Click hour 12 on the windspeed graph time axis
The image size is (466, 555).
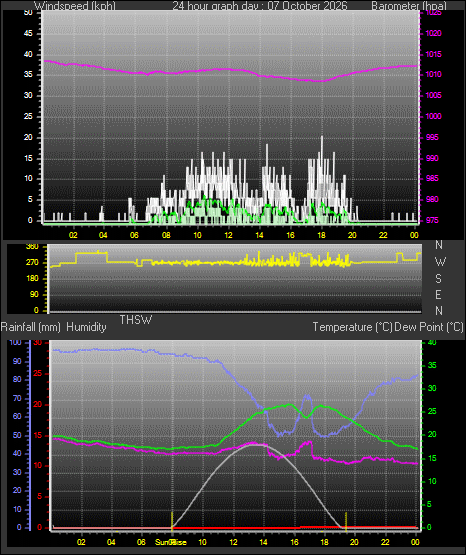point(228,235)
